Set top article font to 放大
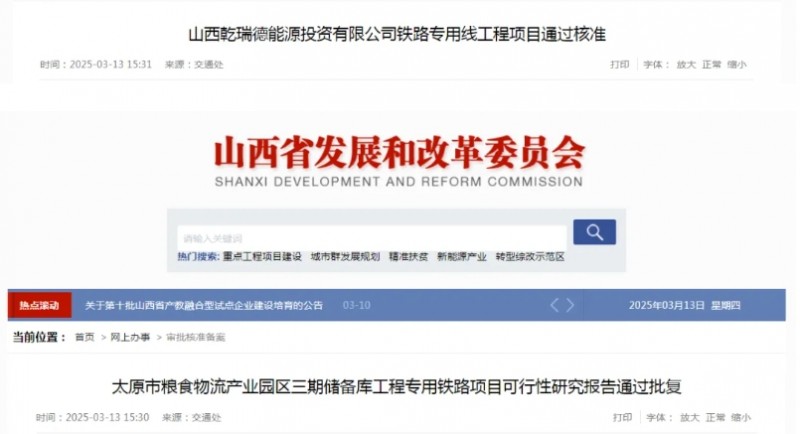Screen dimensions: 800x434 [x=686, y=64]
